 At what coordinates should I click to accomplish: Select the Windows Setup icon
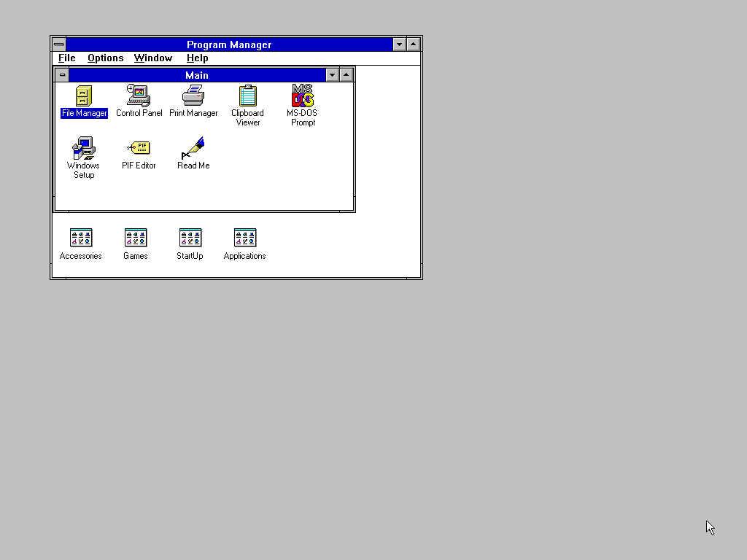coord(84,148)
